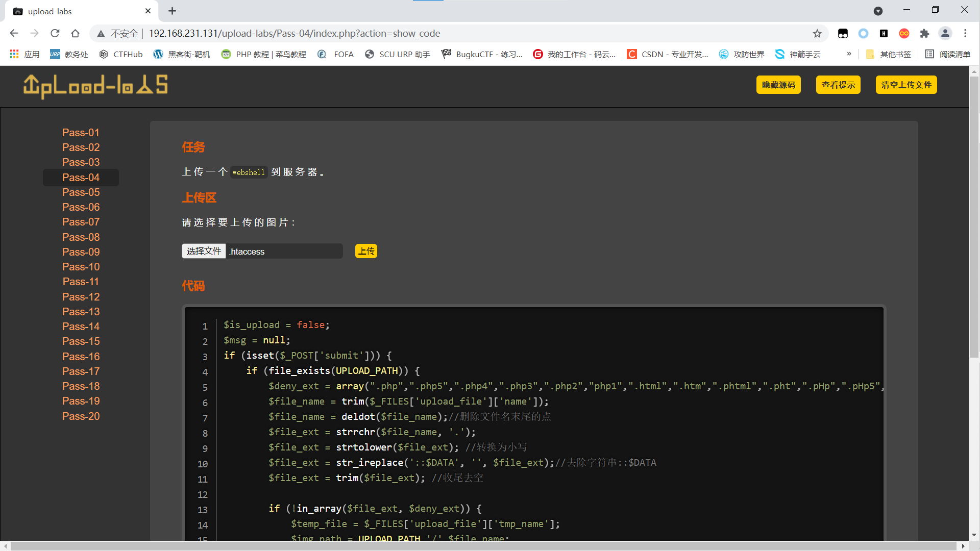Click 查看提示 button
Screen dimensions: 980x551
click(x=838, y=85)
